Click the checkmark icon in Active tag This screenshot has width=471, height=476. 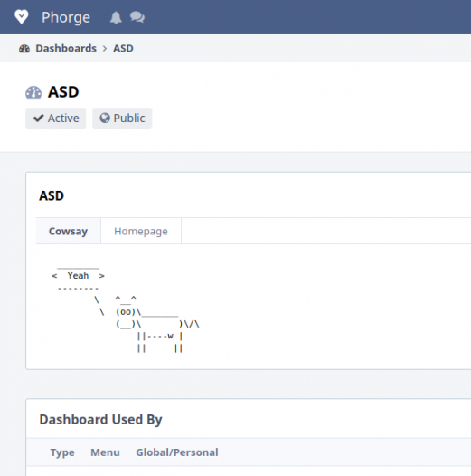click(x=39, y=118)
